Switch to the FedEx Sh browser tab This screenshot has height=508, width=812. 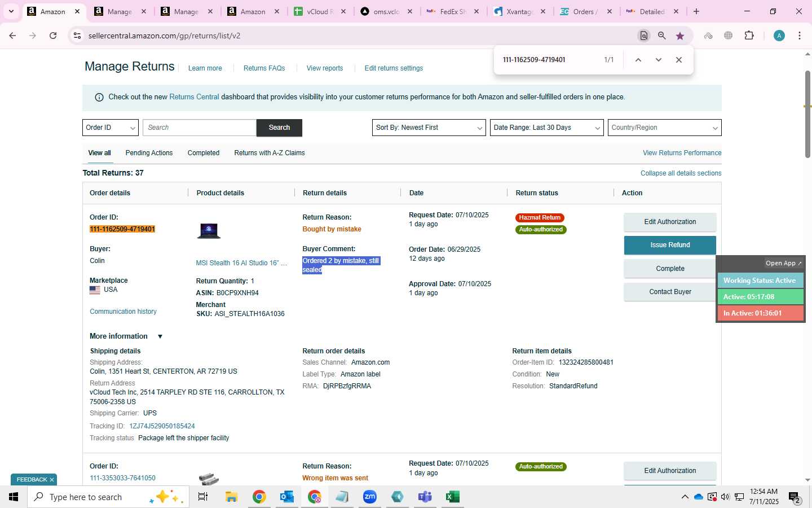click(453, 11)
